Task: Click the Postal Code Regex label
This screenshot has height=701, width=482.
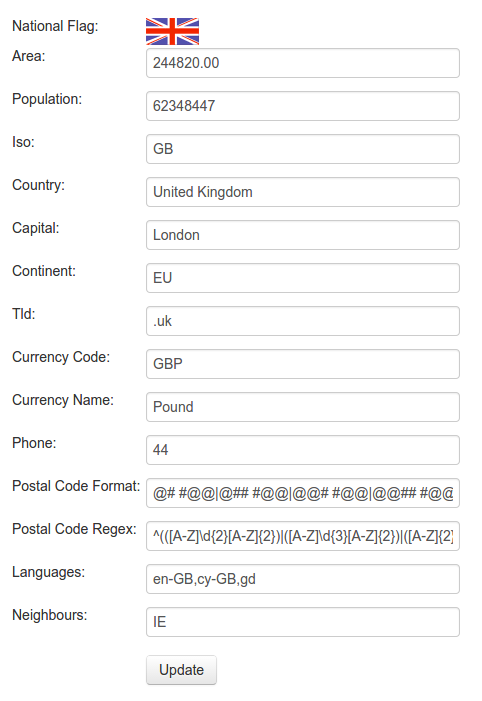Action: click(74, 529)
